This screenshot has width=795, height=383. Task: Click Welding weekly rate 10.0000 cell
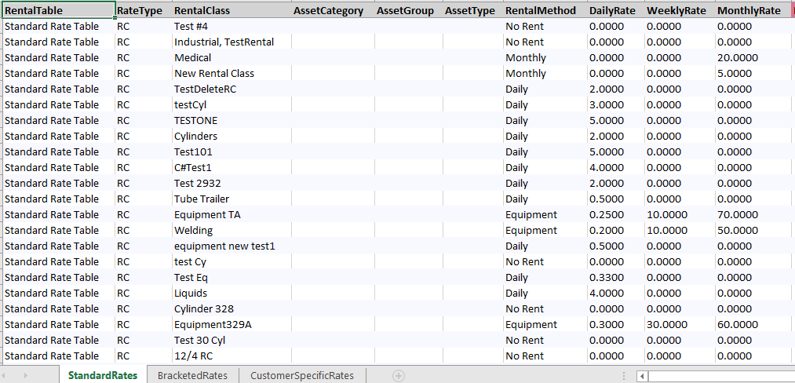(x=679, y=231)
